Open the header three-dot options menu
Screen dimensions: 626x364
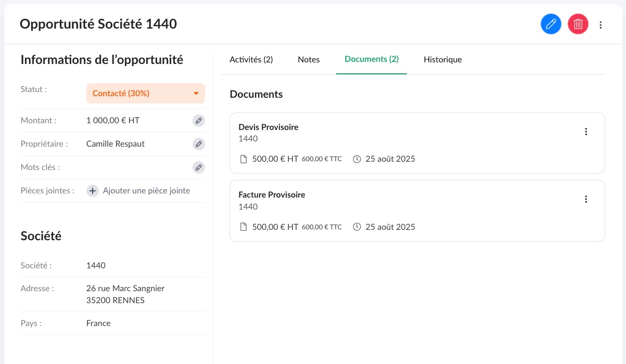tap(601, 25)
